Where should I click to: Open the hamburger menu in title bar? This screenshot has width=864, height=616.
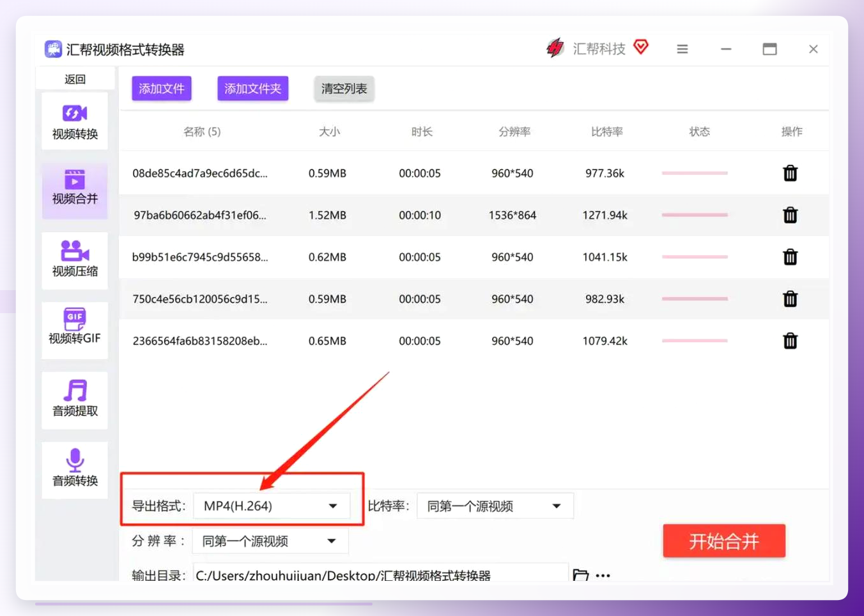click(x=683, y=49)
